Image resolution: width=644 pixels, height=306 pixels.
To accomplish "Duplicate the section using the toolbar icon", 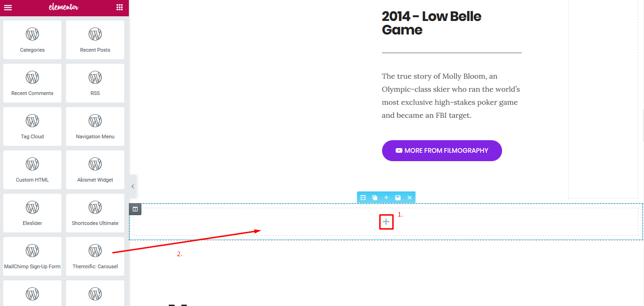I will coord(375,197).
